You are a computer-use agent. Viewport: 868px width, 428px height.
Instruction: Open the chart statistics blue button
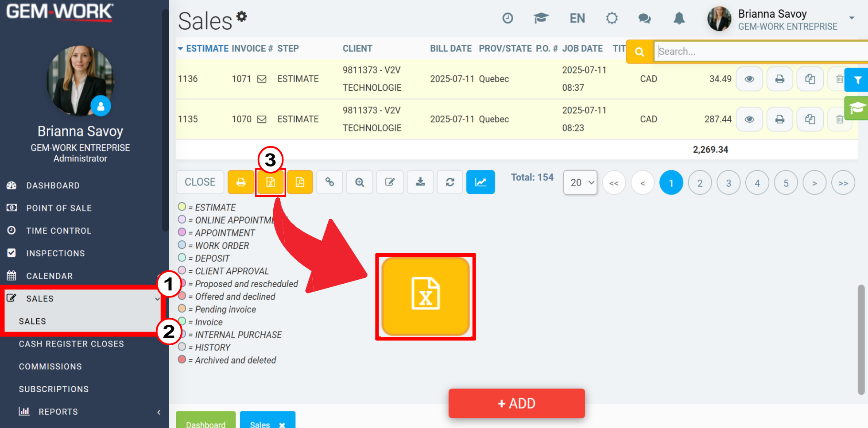click(x=480, y=182)
